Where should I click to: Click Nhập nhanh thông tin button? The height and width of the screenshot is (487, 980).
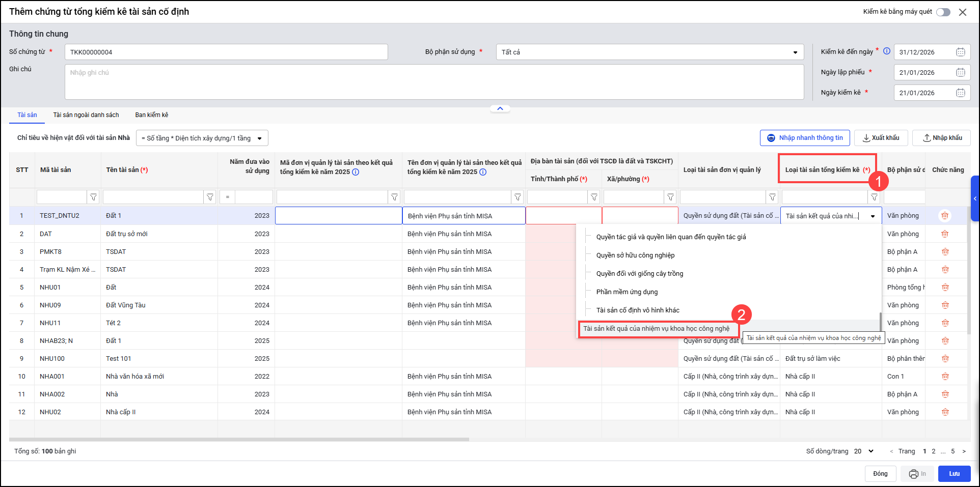click(805, 138)
